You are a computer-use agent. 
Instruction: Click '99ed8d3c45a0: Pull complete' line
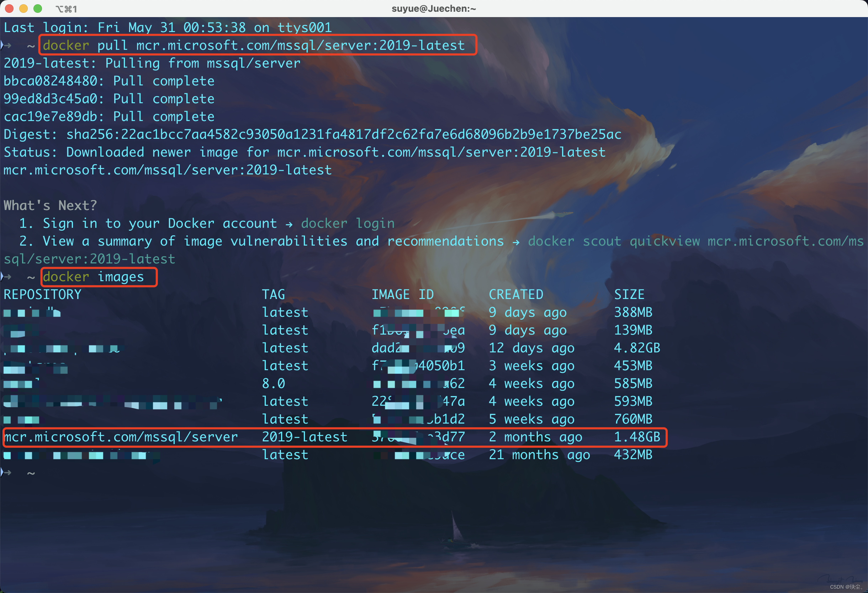point(109,99)
